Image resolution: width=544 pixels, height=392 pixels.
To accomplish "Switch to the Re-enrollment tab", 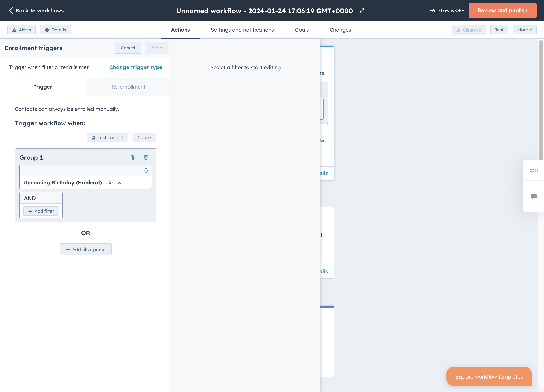I will point(129,87).
